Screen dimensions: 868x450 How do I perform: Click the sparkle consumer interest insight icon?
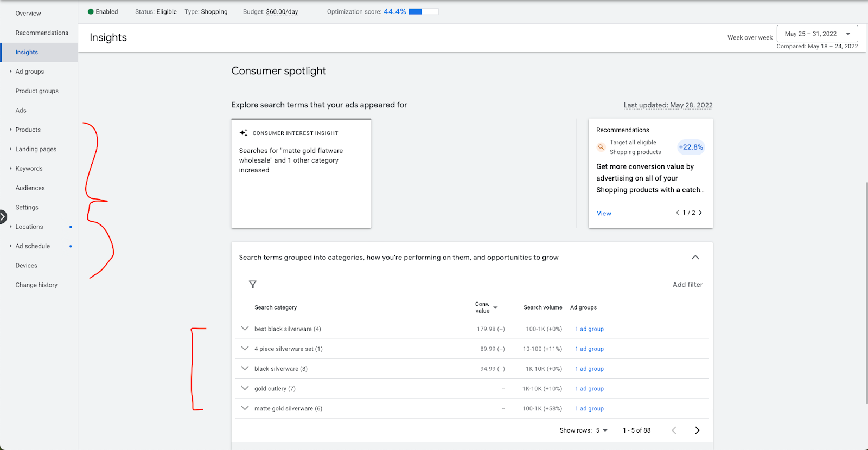point(244,133)
